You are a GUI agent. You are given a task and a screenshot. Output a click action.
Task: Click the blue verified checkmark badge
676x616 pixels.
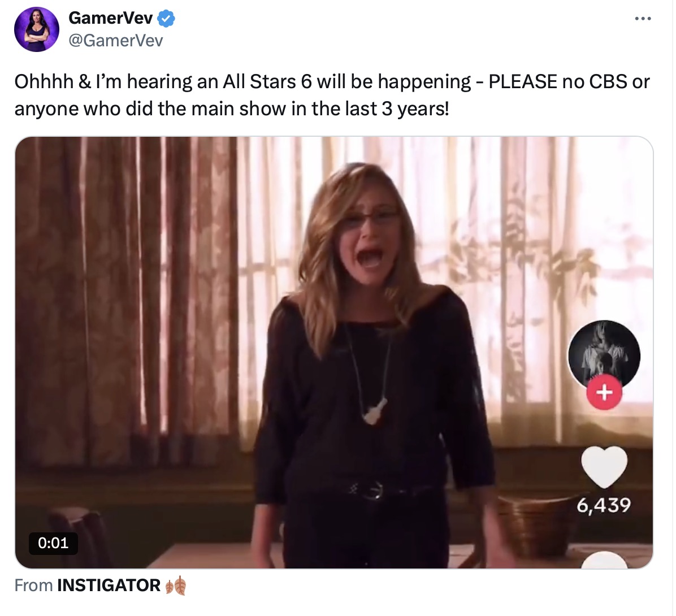tap(166, 19)
